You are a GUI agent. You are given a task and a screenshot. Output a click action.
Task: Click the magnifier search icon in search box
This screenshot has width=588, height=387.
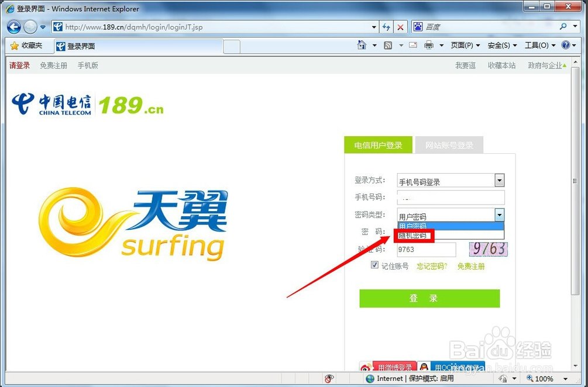[563, 27]
